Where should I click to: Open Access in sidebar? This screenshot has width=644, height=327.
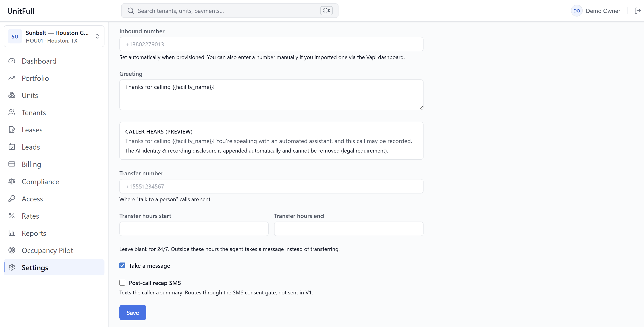pyautogui.click(x=54, y=199)
